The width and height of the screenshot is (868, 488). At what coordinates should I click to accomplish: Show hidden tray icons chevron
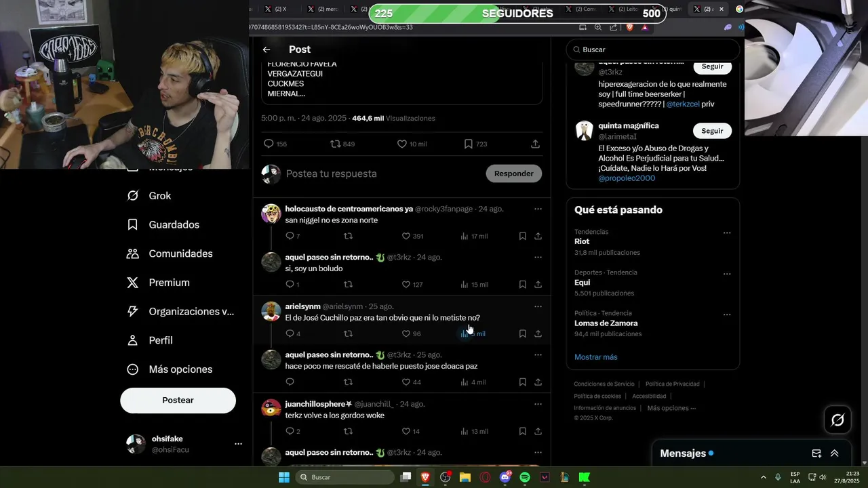click(763, 477)
